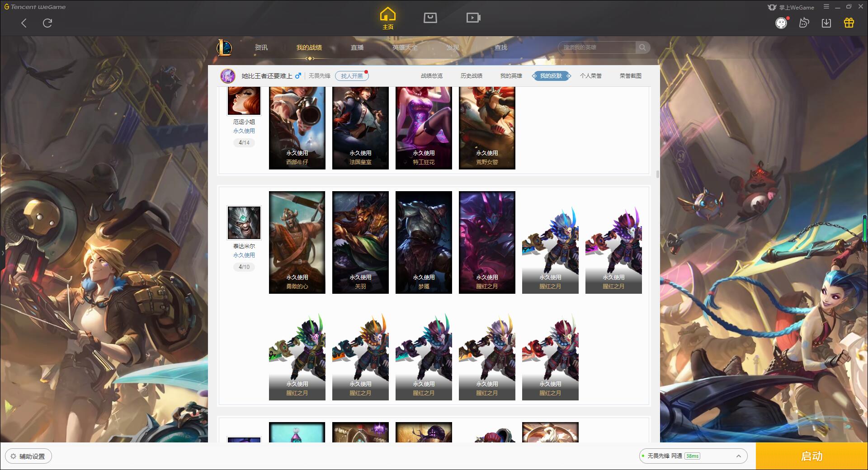
Task: Launch the game with 启动
Action: (811, 456)
